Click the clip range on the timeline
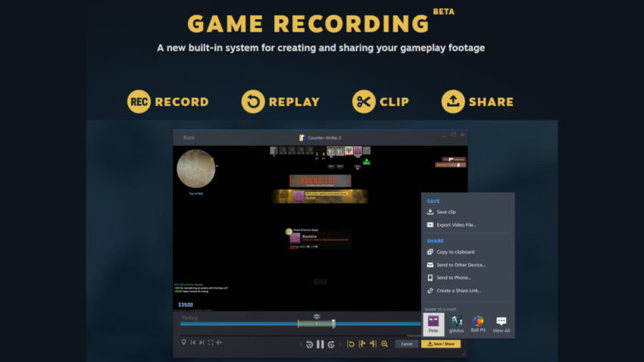This screenshot has height=362, width=644. (316, 324)
